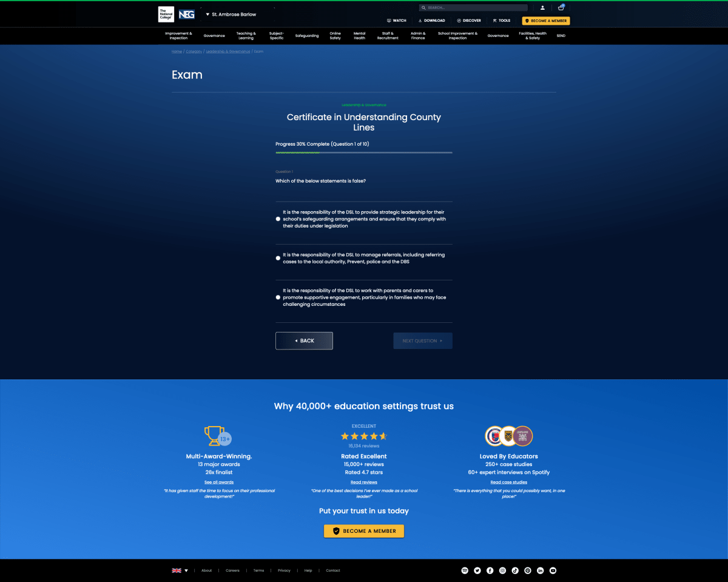Go to Home breadcrumb
This screenshot has height=582, width=728.
click(177, 52)
